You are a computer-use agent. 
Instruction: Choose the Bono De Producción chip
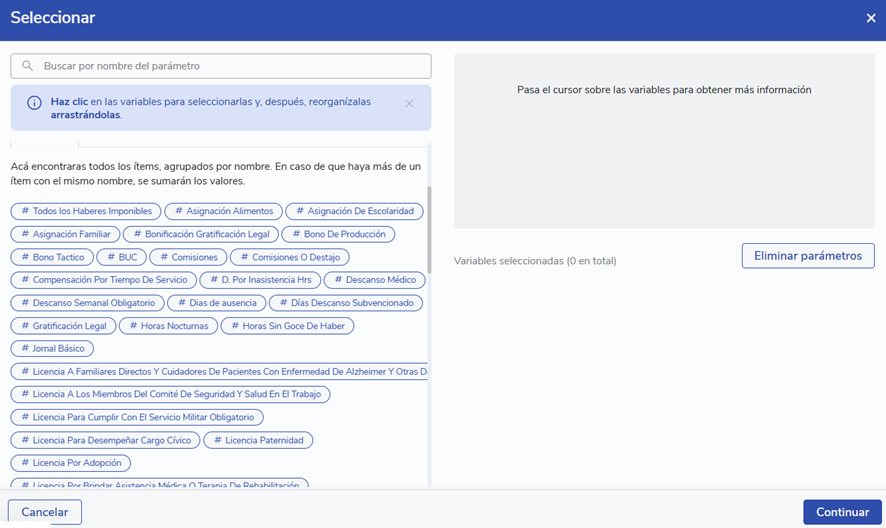pyautogui.click(x=338, y=234)
